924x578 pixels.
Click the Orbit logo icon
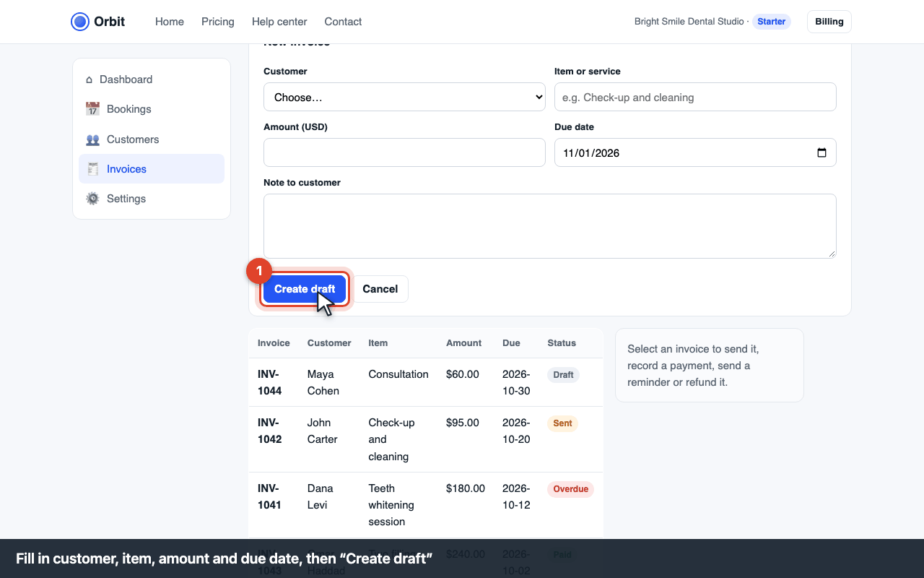[80, 22]
